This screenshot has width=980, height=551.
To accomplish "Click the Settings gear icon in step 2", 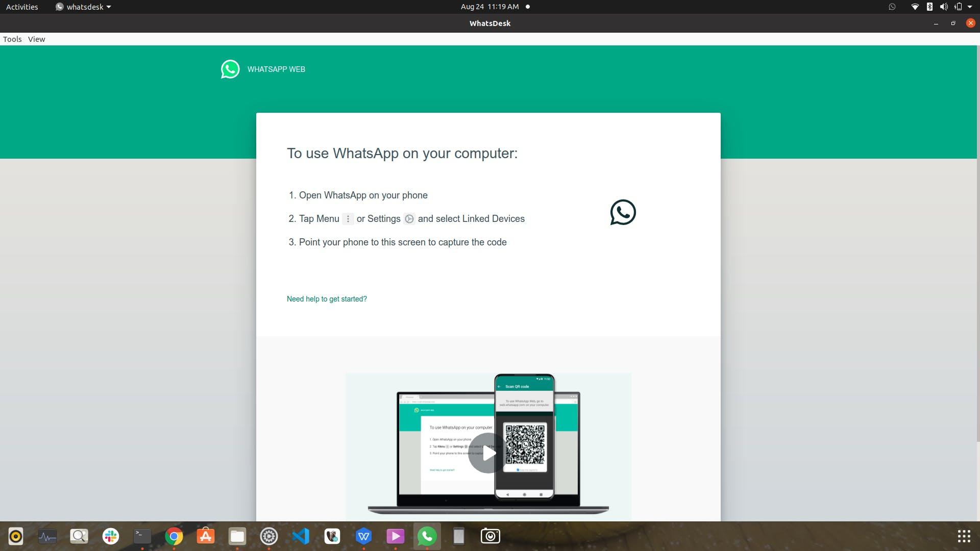I will click(x=409, y=219).
